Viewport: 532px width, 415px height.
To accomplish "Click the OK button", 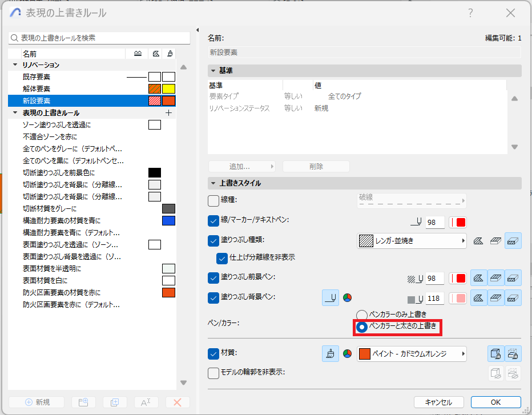I will (495, 402).
